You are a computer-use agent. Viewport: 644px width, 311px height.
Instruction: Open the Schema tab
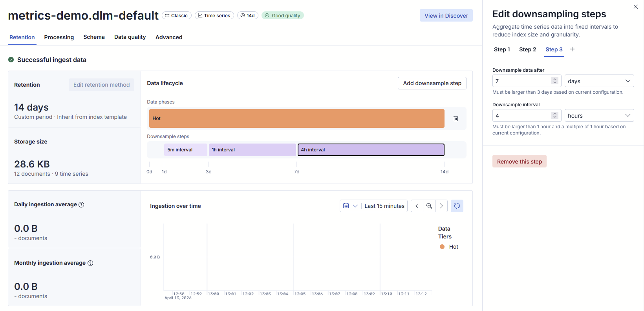[x=94, y=37]
